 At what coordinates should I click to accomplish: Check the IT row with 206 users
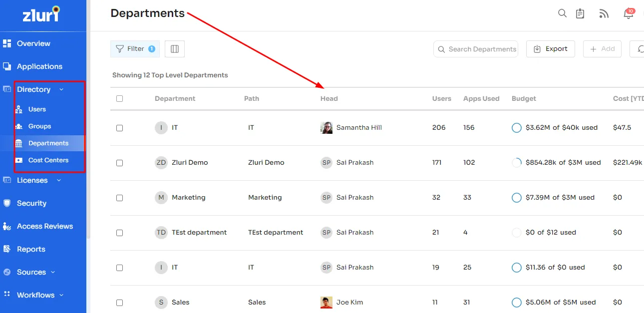tap(119, 128)
